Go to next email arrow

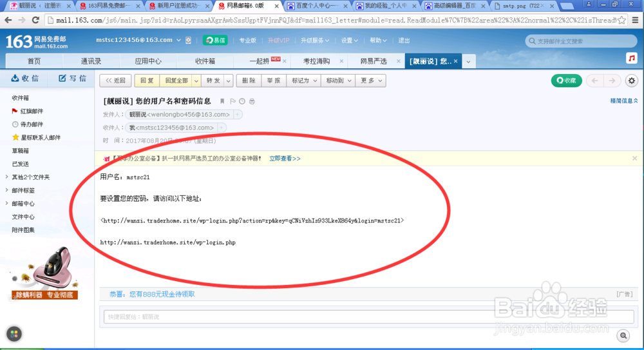[612, 81]
